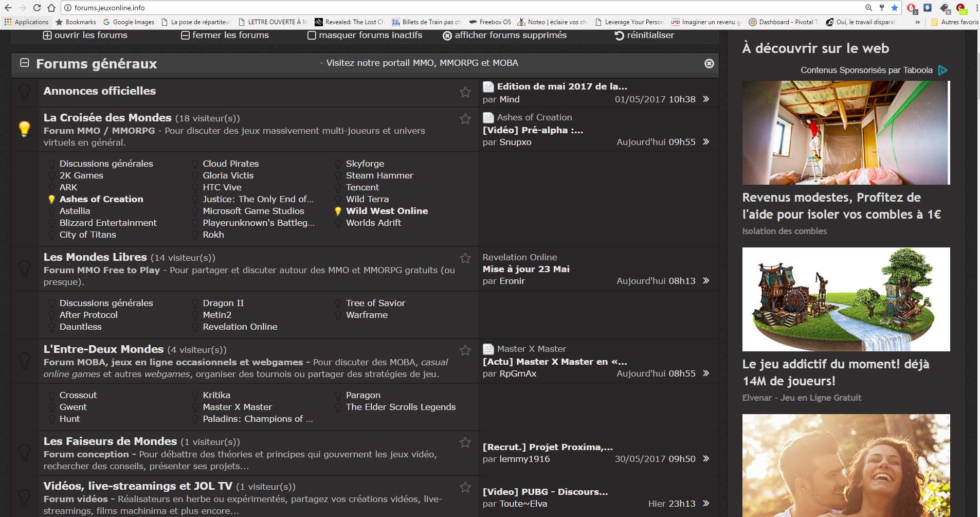980x517 pixels.
Task: Open La Croisée des Mondes forum
Action: (x=107, y=118)
